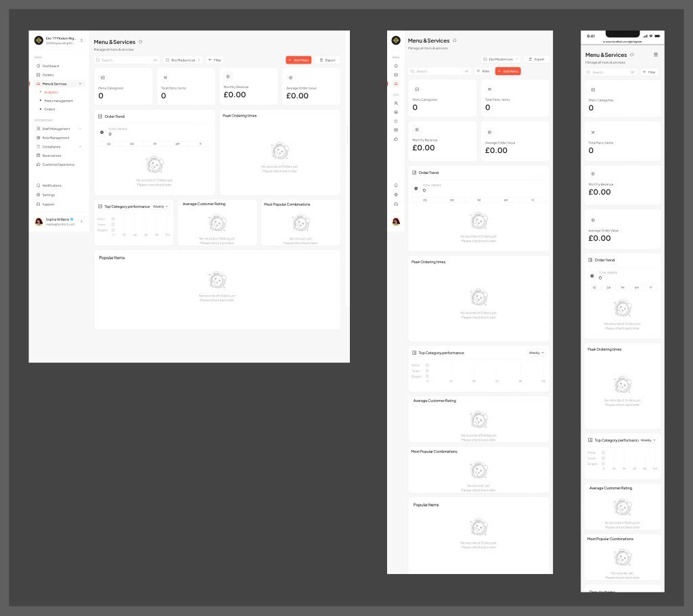
Task: Click home dashboard icon in tablet sidebar
Action: pyautogui.click(x=396, y=66)
